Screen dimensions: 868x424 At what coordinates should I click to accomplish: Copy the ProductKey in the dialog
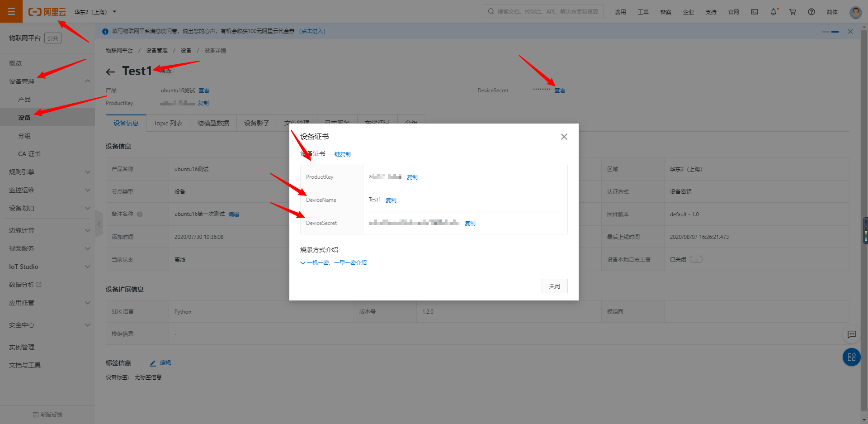click(412, 177)
